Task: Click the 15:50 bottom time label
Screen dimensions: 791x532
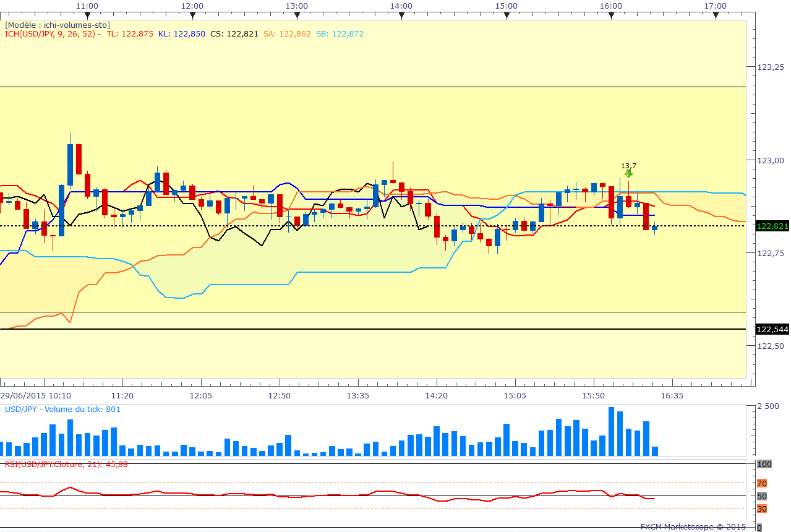Action: (594, 395)
